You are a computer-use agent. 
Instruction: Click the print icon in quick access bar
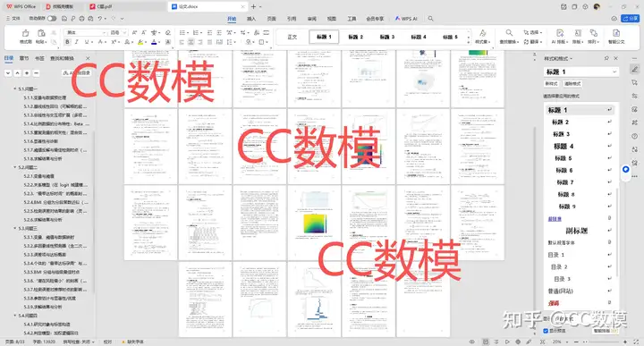pos(81,19)
